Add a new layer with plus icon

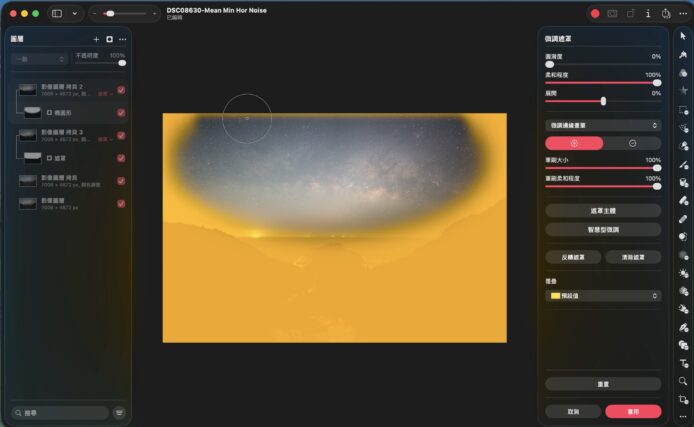point(96,39)
